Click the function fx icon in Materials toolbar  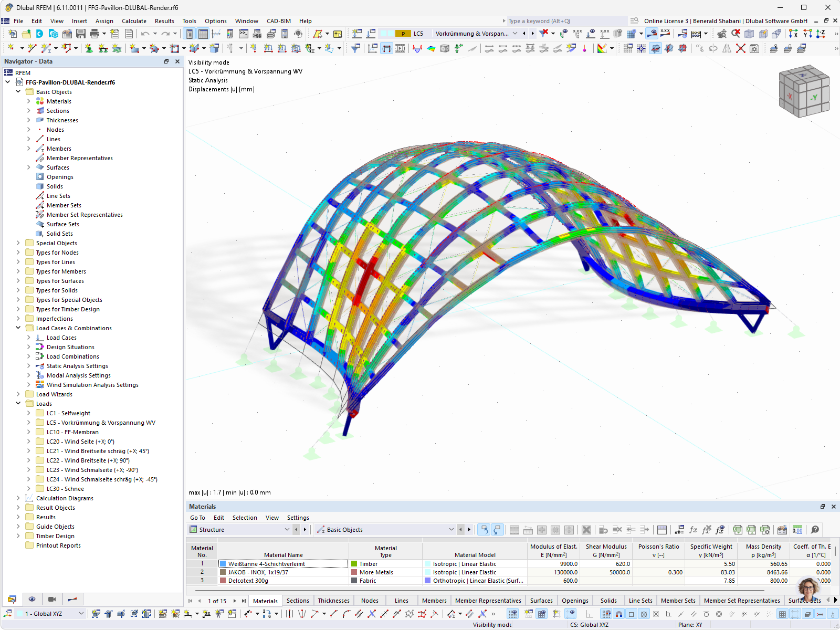(693, 530)
